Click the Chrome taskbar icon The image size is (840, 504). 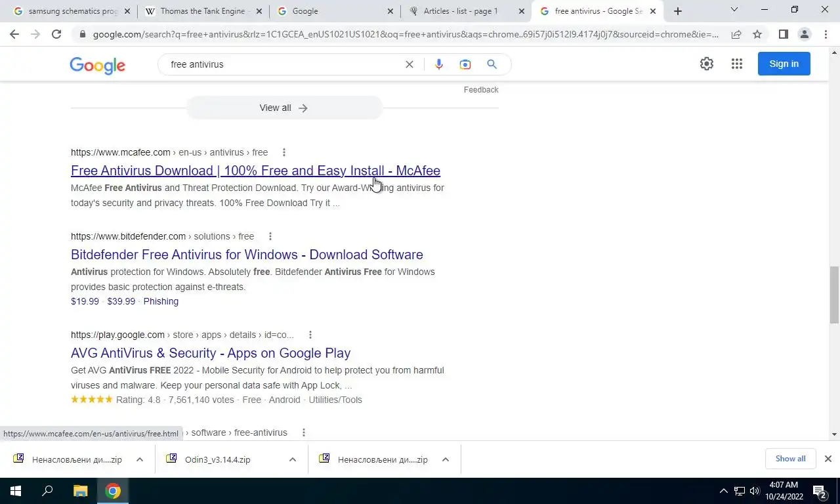pyautogui.click(x=113, y=491)
